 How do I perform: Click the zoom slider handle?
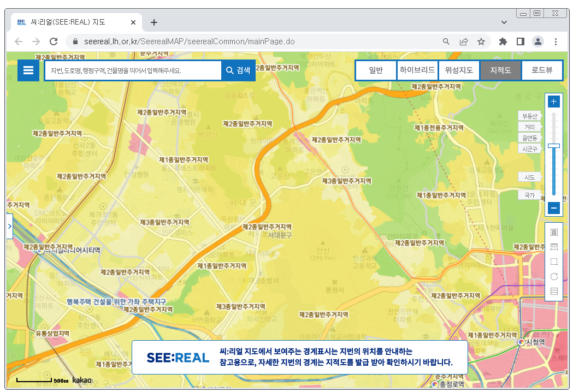(x=554, y=146)
